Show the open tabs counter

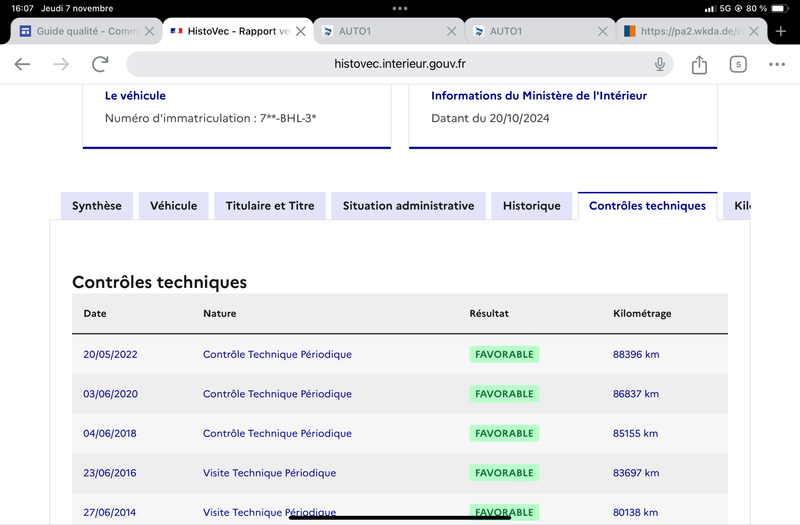(738, 64)
